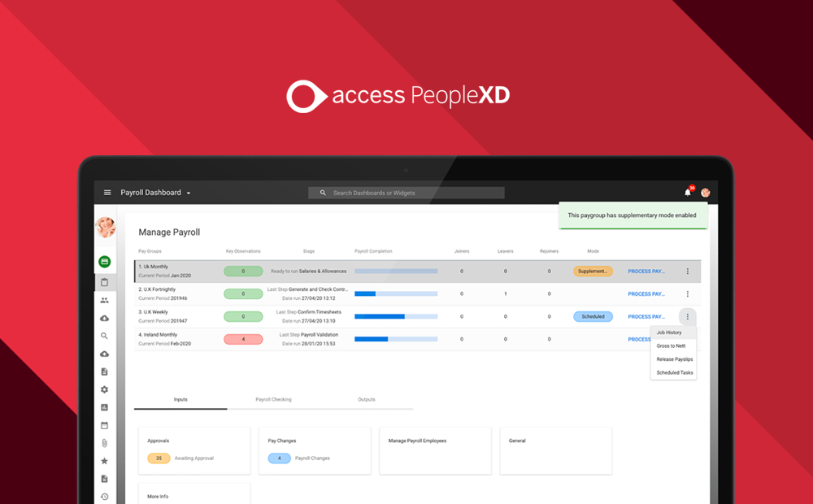Open the user avatar in the top bar
This screenshot has height=504, width=813.
(705, 193)
